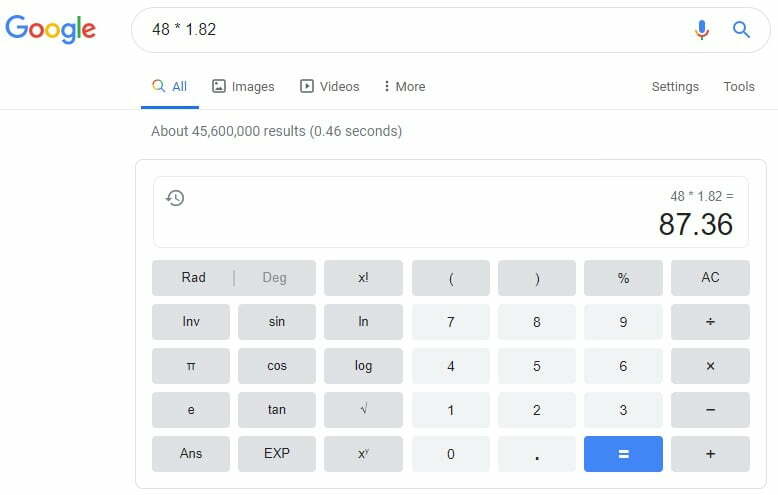
Task: Switch angle mode to Rad
Action: (x=194, y=278)
